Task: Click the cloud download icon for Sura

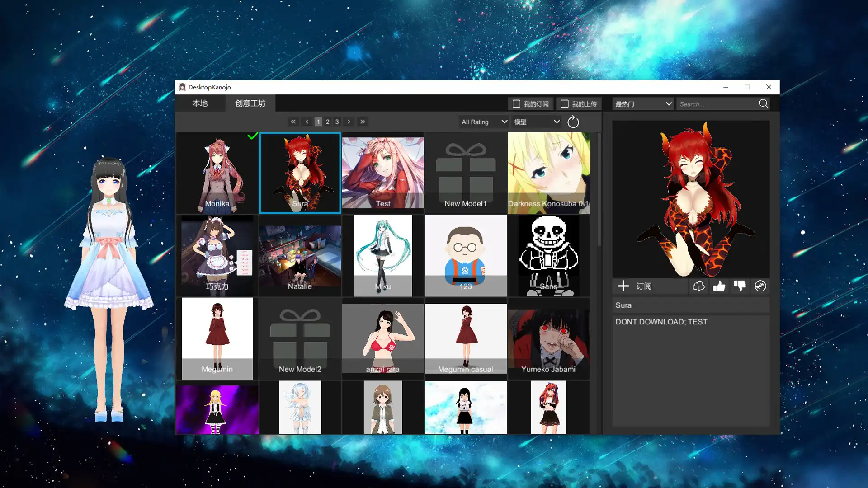Action: [x=698, y=286]
